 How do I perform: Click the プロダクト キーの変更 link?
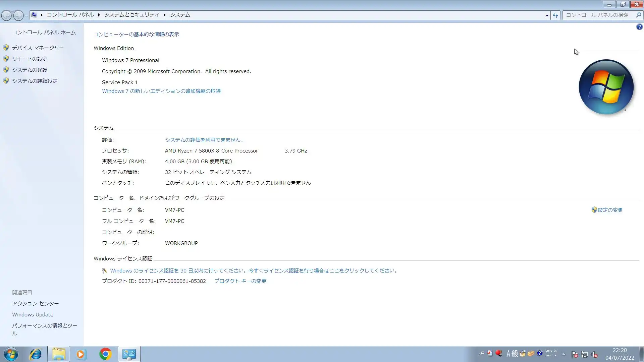(240, 281)
